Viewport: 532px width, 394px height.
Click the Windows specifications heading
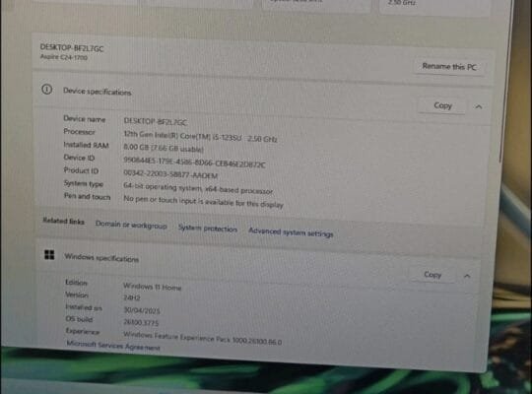(101, 258)
